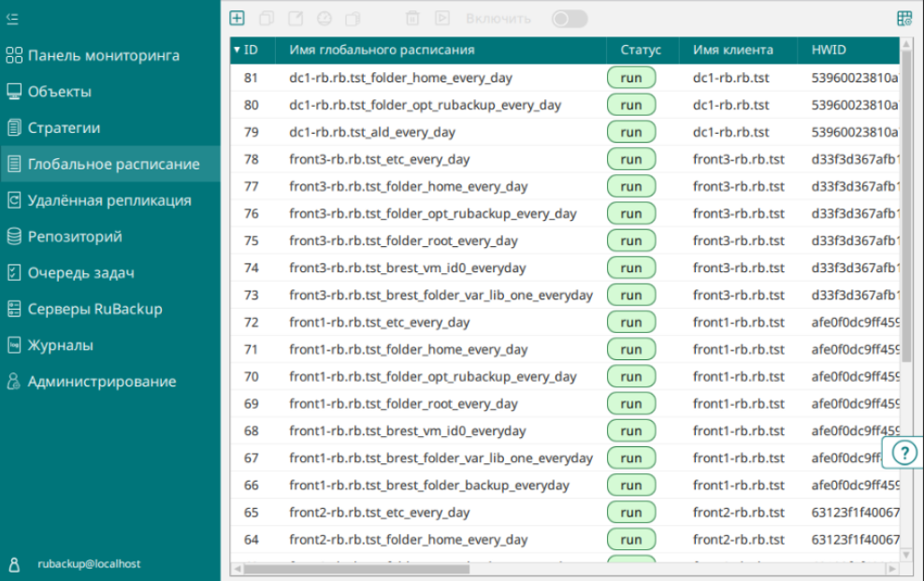Select Глобальное расписание in the sidebar
924x581 pixels.
click(110, 164)
